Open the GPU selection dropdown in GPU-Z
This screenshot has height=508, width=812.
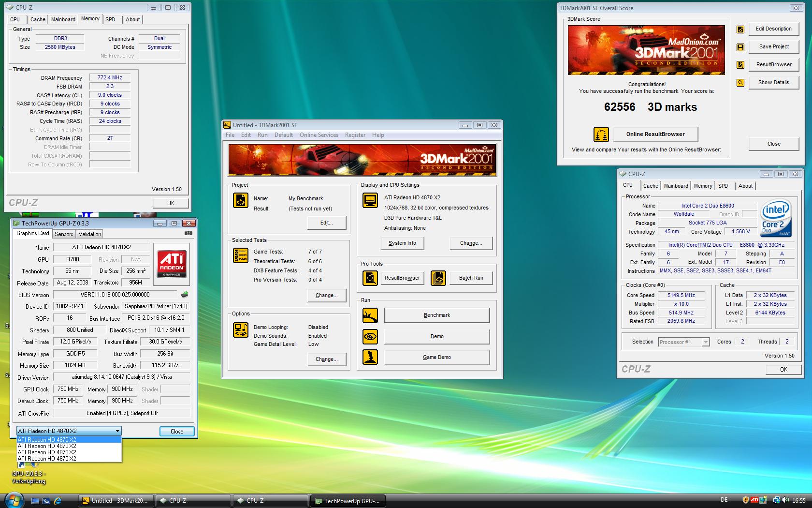pyautogui.click(x=69, y=431)
